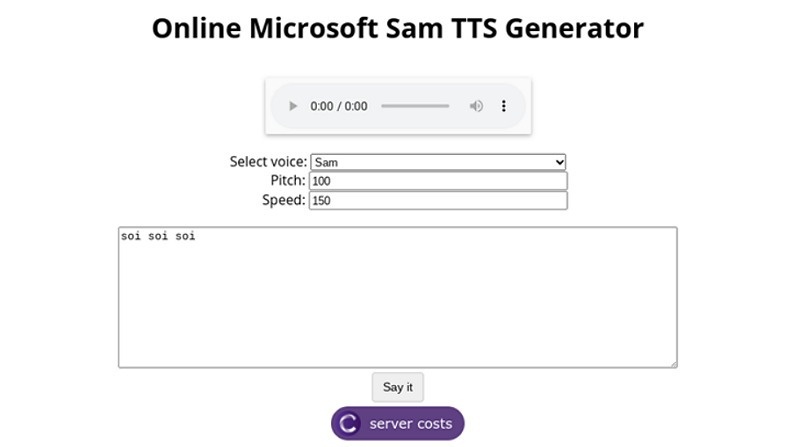Screen dimensions: 800x447
Task: Click the Pitch label
Action: pyautogui.click(x=288, y=181)
